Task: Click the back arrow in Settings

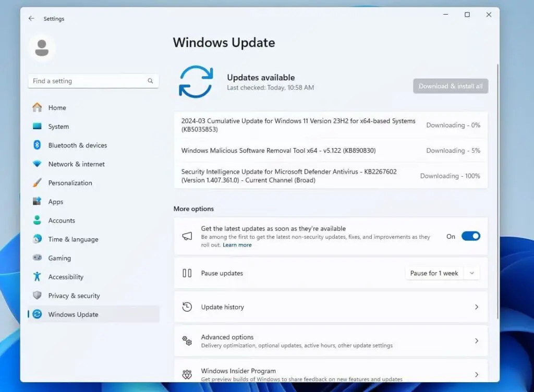Action: click(x=31, y=18)
